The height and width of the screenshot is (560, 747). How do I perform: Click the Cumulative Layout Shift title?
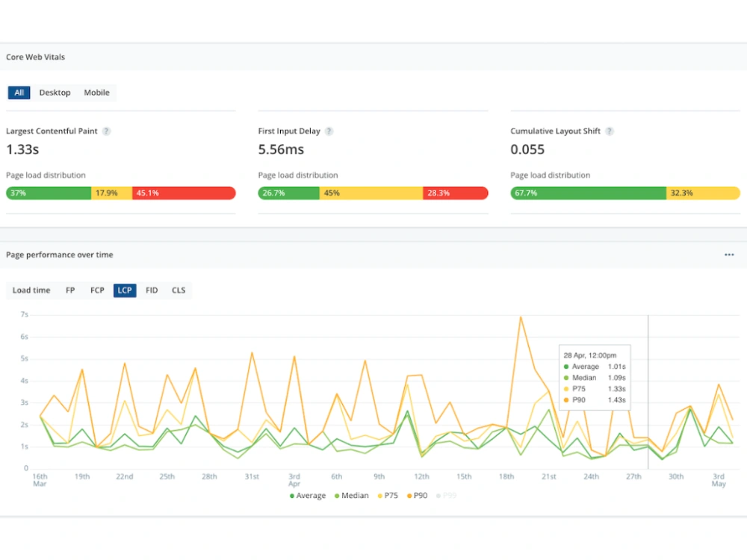coord(556,131)
